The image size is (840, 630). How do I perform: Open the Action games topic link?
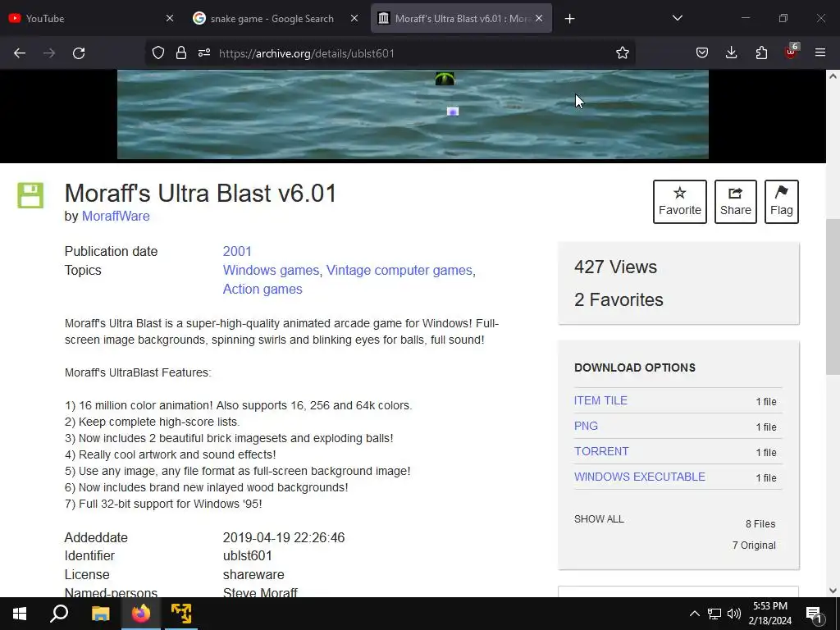(262, 289)
